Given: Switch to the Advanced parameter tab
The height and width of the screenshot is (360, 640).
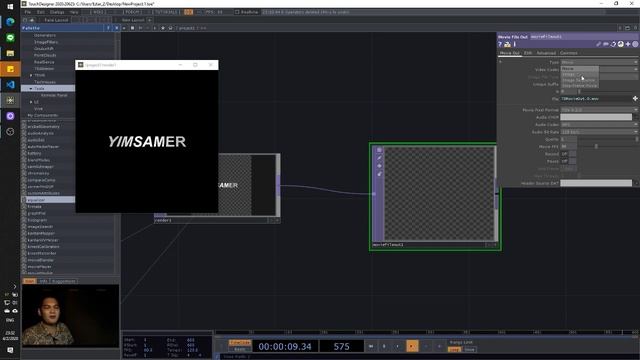Looking at the screenshot, I should [x=546, y=53].
